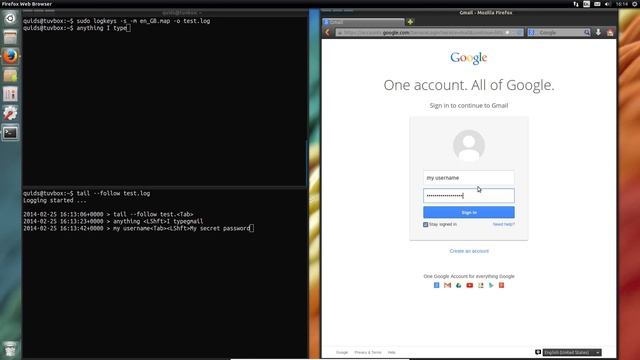
Task: Open the session gear menu in top panel
Action: point(635,4)
